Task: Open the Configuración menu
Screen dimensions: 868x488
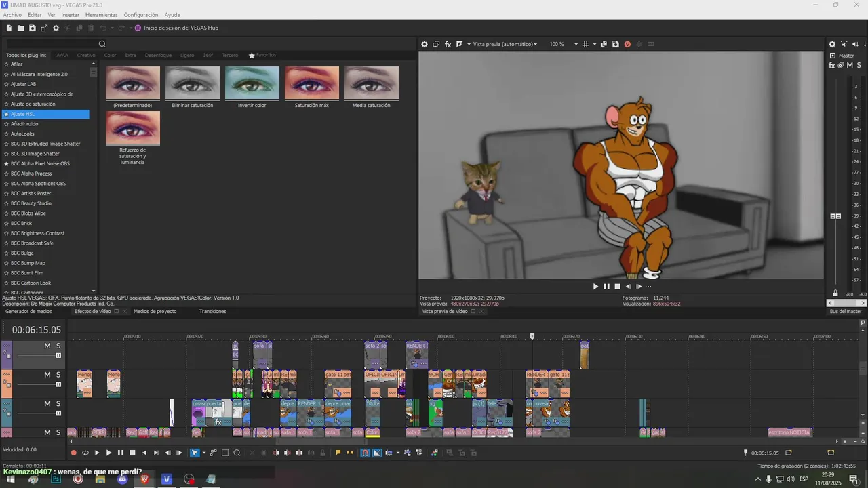Action: coord(141,15)
